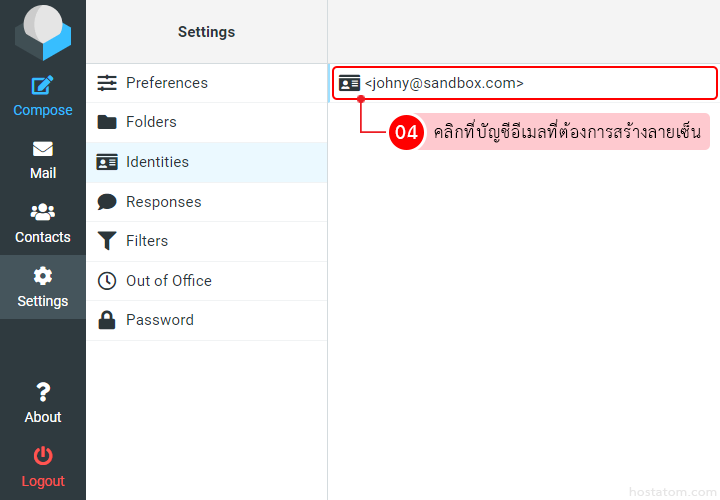Click the Password lock icon
This screenshot has width=720, height=500.
[107, 320]
